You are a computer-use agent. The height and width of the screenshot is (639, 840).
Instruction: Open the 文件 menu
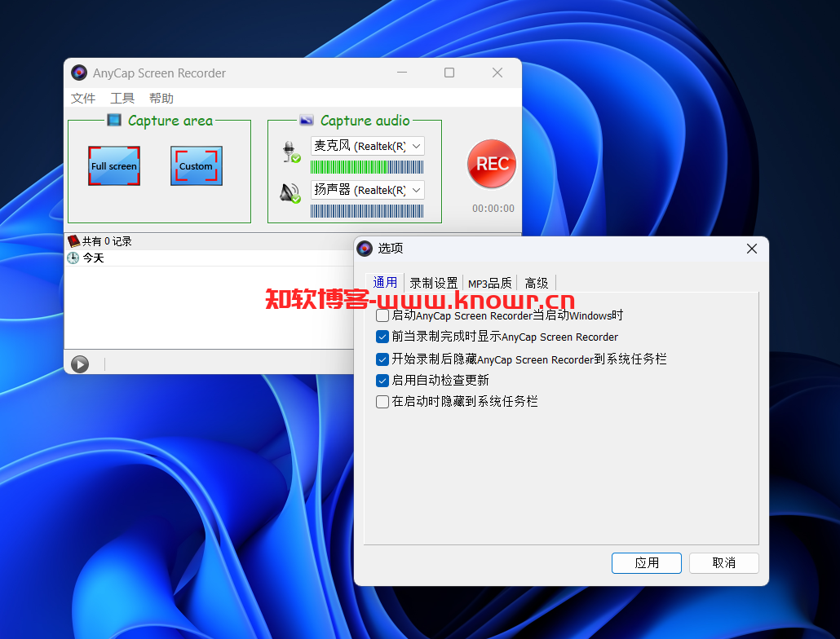(83, 99)
